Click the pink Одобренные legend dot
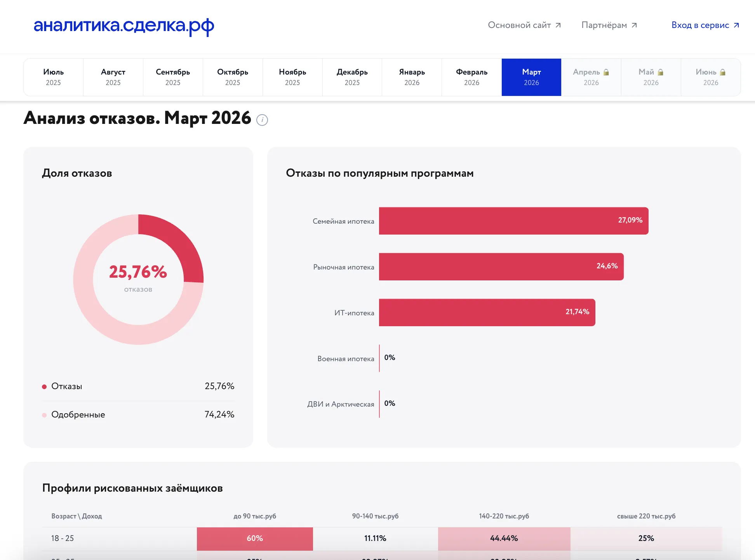 44,415
